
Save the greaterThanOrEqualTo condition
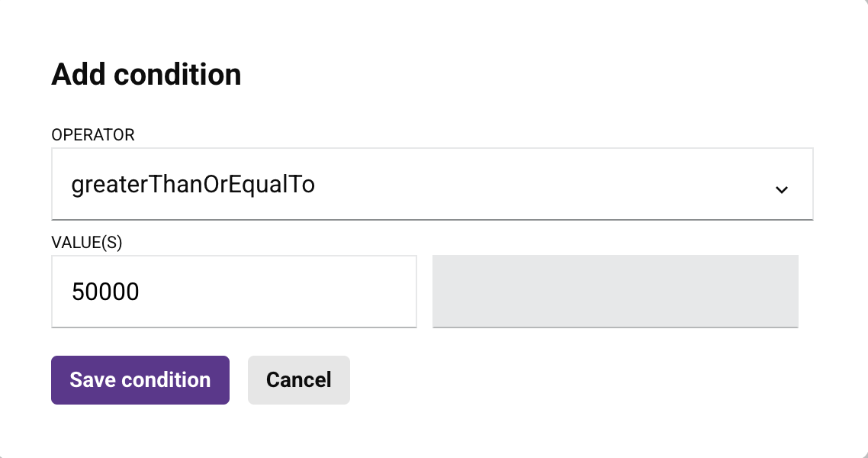[x=140, y=379]
